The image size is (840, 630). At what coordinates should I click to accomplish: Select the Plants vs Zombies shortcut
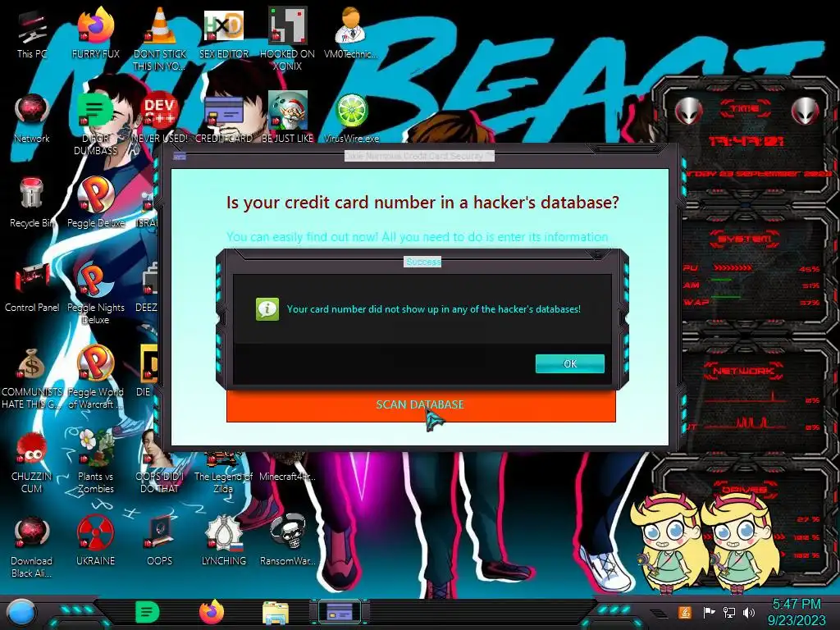point(95,463)
